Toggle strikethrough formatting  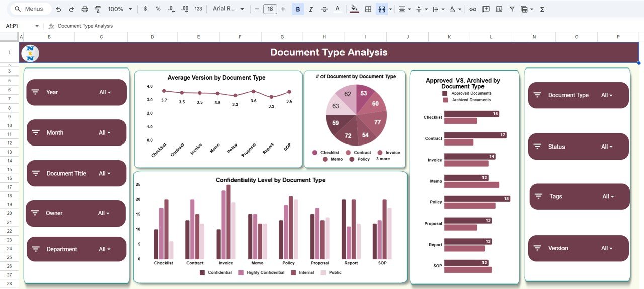[x=324, y=9]
